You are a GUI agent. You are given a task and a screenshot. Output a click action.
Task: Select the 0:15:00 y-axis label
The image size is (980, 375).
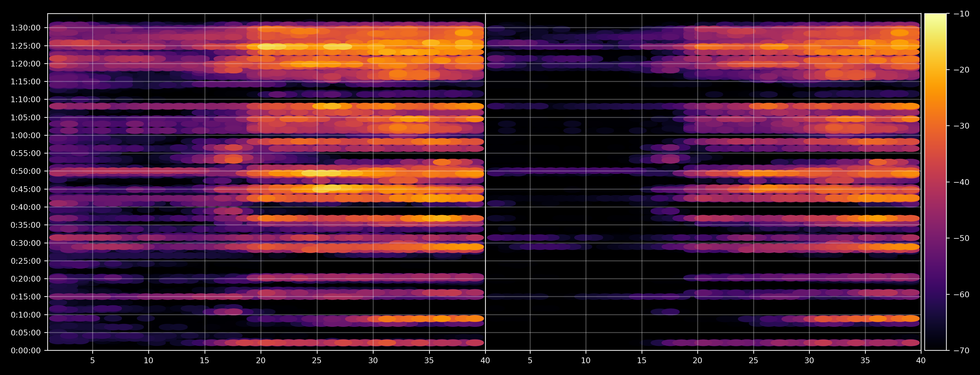coord(26,297)
